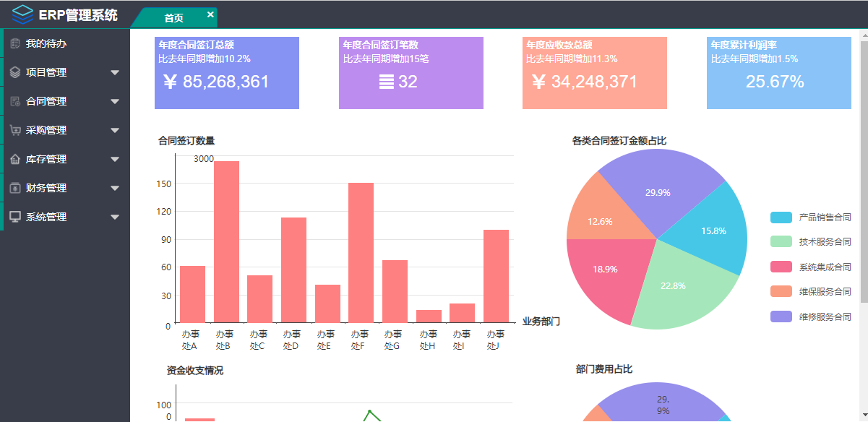Click the 采购管理 shopping cart icon
The image size is (868, 422).
point(15,130)
